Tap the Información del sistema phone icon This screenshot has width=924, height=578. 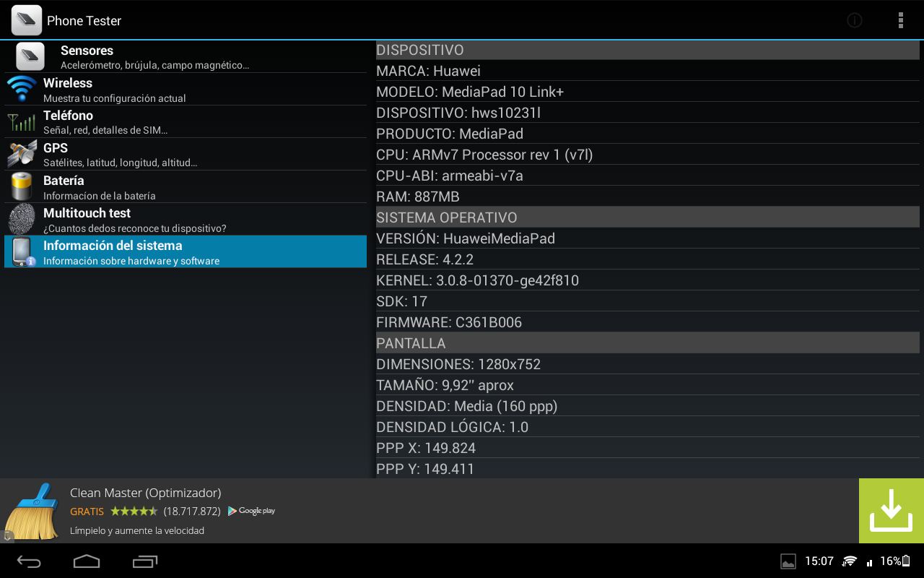pyautogui.click(x=22, y=251)
